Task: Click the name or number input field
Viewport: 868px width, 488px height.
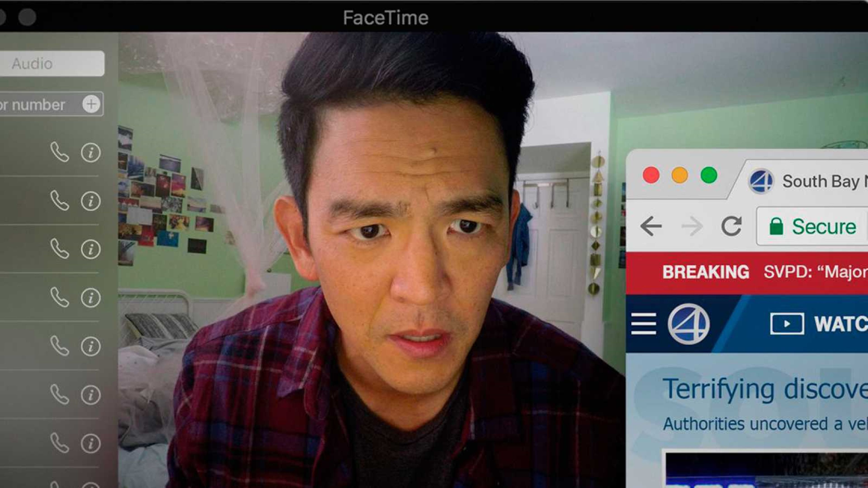Action: coord(37,105)
